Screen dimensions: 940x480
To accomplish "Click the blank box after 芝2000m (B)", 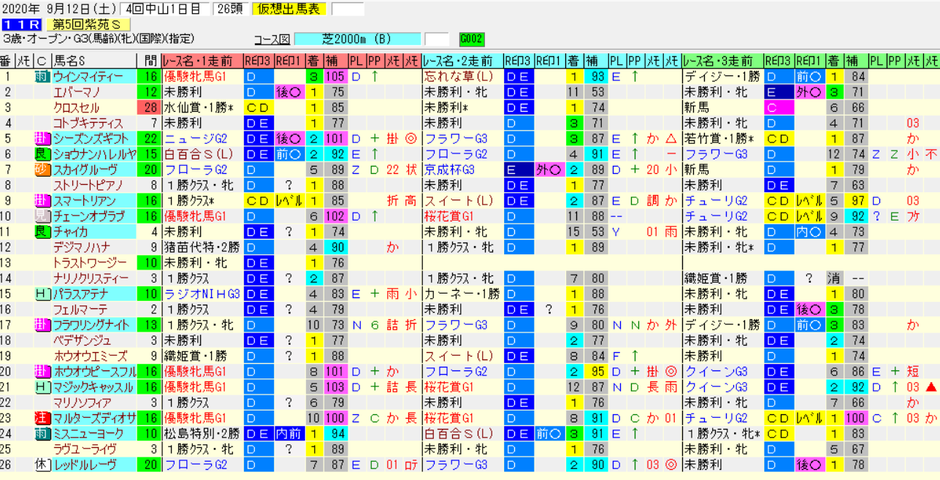I will [x=436, y=40].
